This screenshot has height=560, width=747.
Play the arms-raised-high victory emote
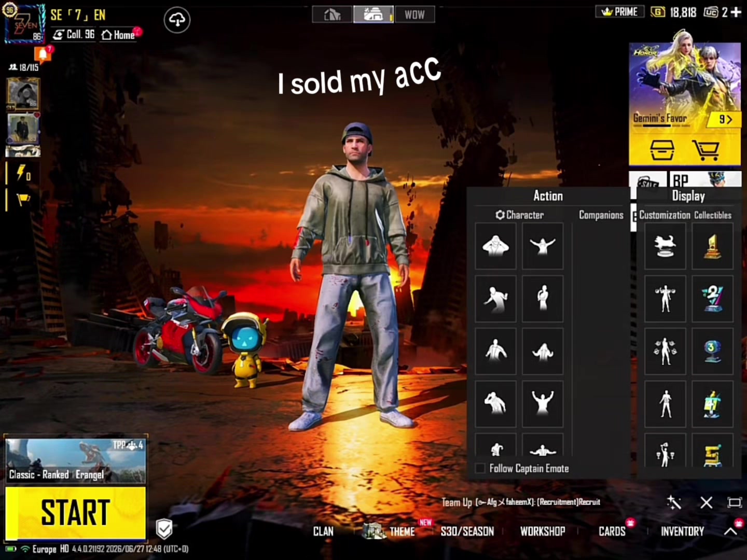(543, 403)
